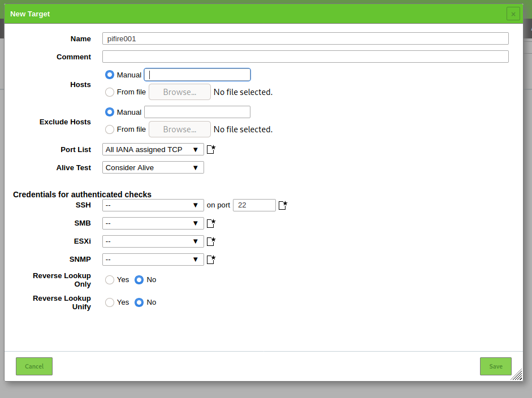
Task: Click the SSH port number field
Action: (x=254, y=205)
